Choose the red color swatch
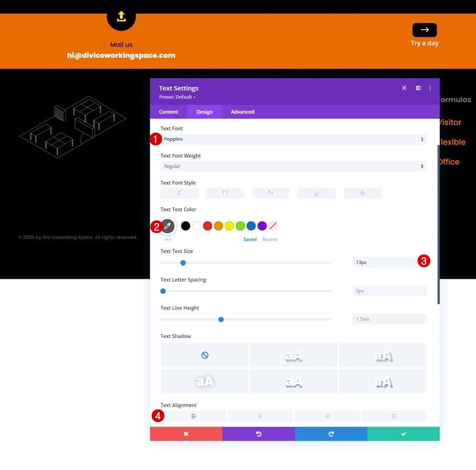Image resolution: width=476 pixels, height=470 pixels. (207, 226)
